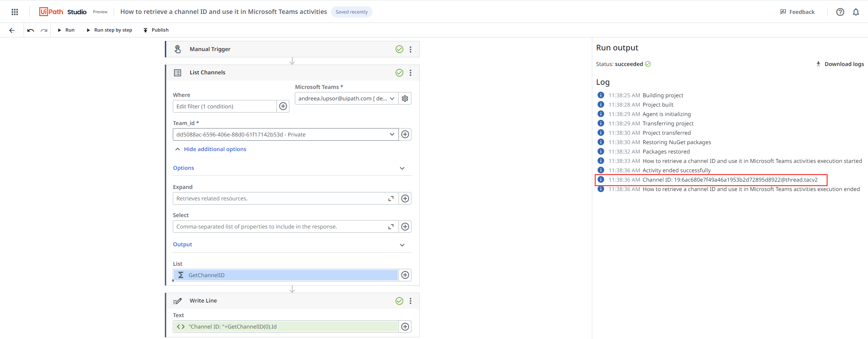868x339 pixels.
Task: Select the Building project log entry
Action: click(x=640, y=95)
